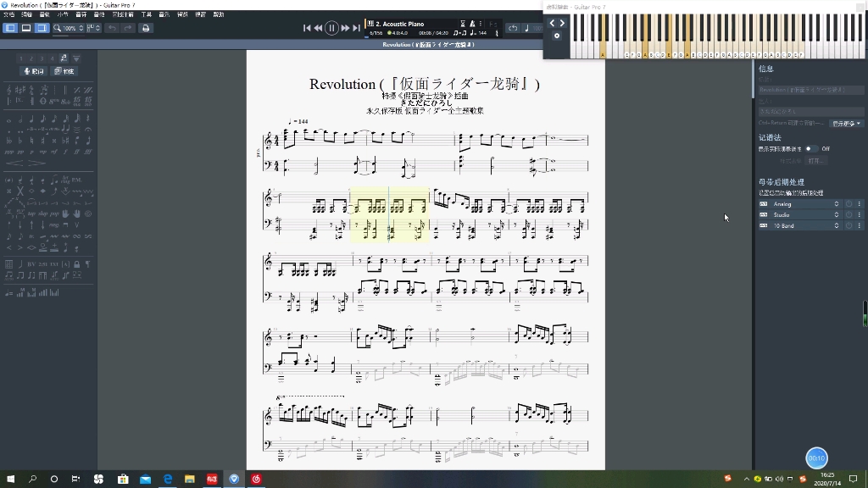Set dynamic to ppp
Image resolution: width=868 pixels, height=488 pixels.
[8, 152]
